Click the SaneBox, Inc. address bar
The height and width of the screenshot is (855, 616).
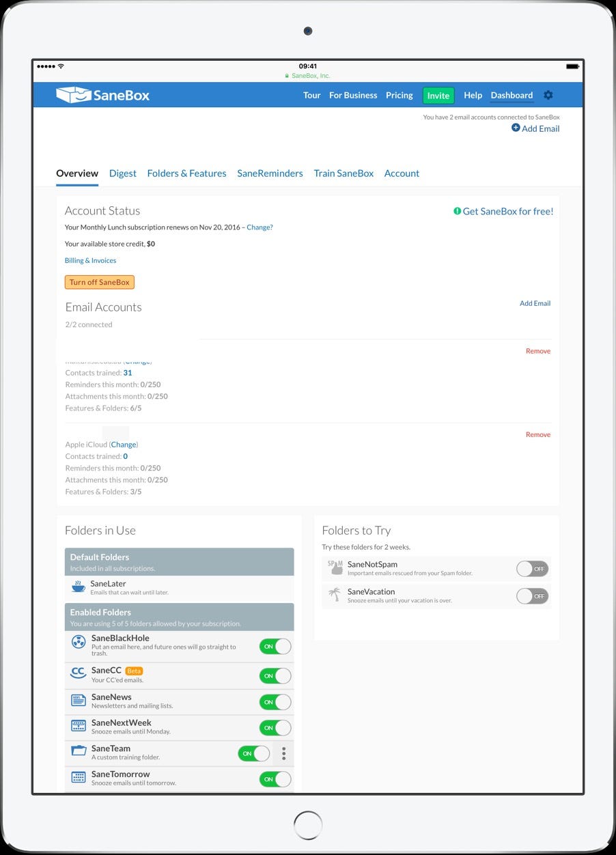(307, 76)
